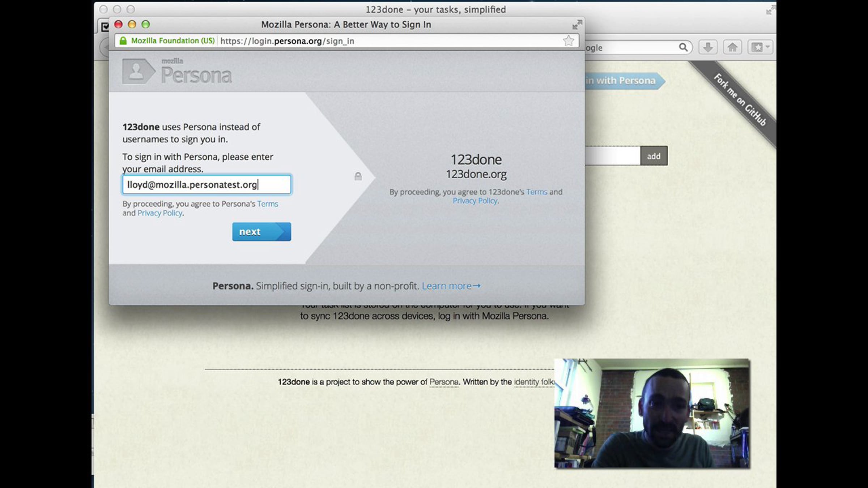Open the bookmarks menu in the main browser
Viewport: 868px width, 488px height.
click(x=760, y=47)
